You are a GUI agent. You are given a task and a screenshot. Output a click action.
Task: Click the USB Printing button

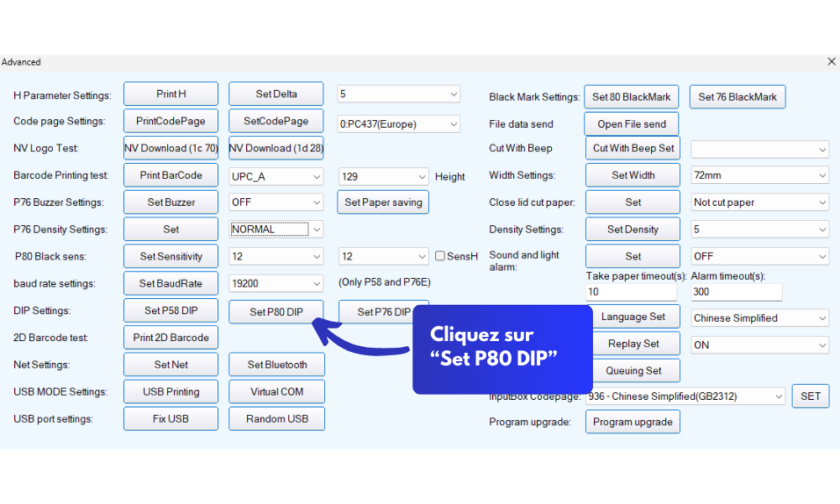[171, 391]
